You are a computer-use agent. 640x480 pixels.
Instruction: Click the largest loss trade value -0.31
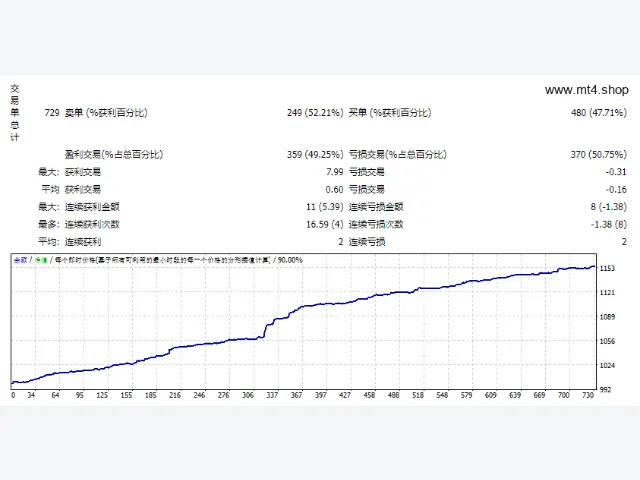[616, 172]
